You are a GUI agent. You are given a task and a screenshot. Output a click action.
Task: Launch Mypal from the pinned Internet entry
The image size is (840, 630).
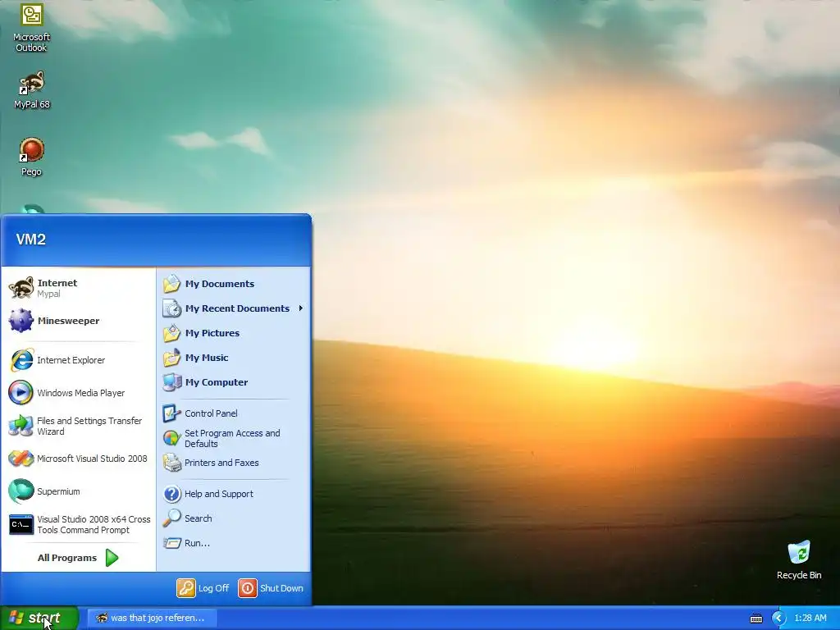79,288
